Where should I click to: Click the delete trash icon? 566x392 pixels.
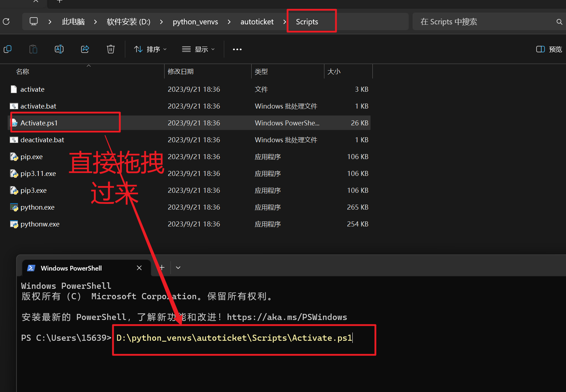[111, 49]
